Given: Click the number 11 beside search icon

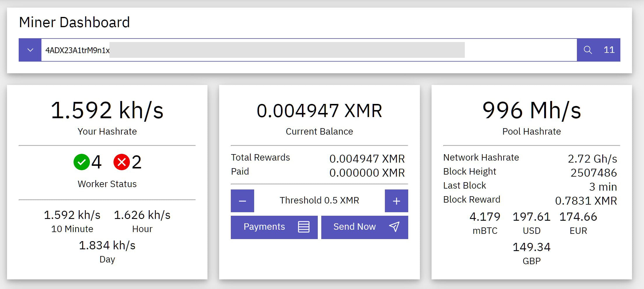Looking at the screenshot, I should coord(609,50).
